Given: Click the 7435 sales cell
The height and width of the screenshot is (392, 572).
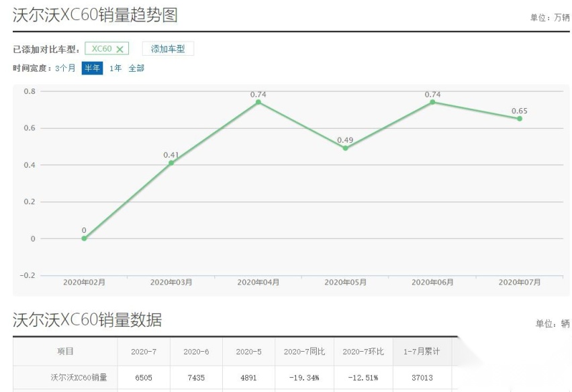Looking at the screenshot, I should [x=196, y=378].
